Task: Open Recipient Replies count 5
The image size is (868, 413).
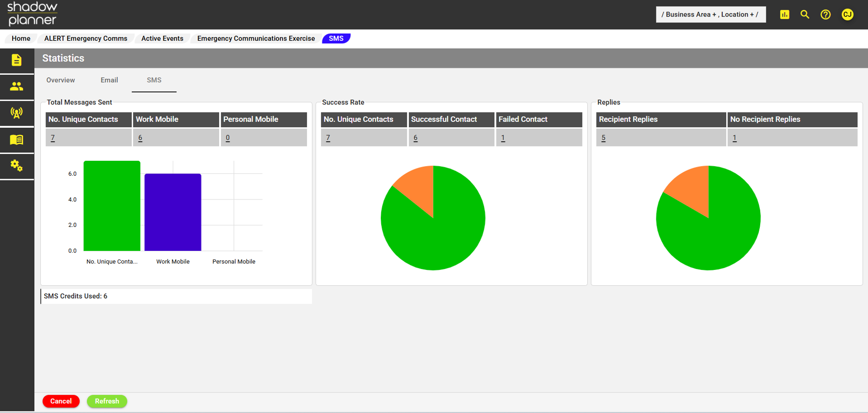Action: click(603, 138)
